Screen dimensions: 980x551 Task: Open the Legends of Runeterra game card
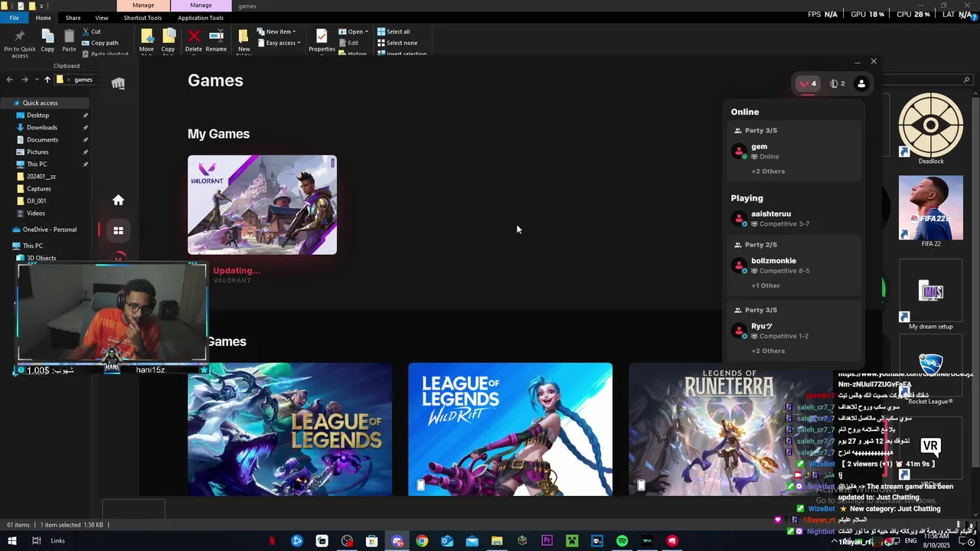(730, 429)
